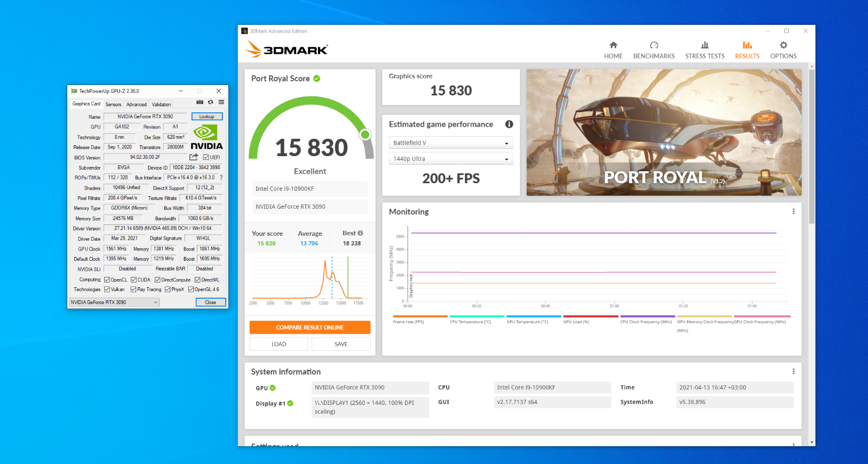Toggle the DirectML checkbox
868x464 pixels.
(197, 280)
